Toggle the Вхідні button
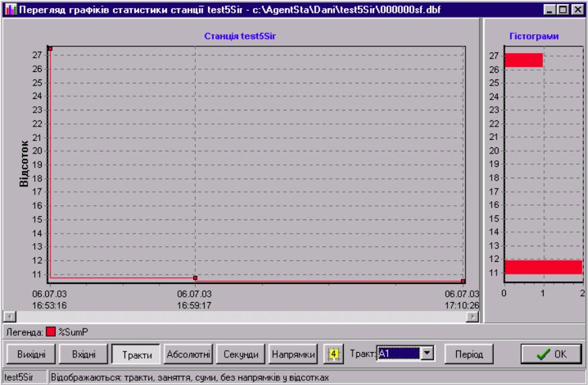Image resolution: width=588 pixels, height=385 pixels. [84, 354]
